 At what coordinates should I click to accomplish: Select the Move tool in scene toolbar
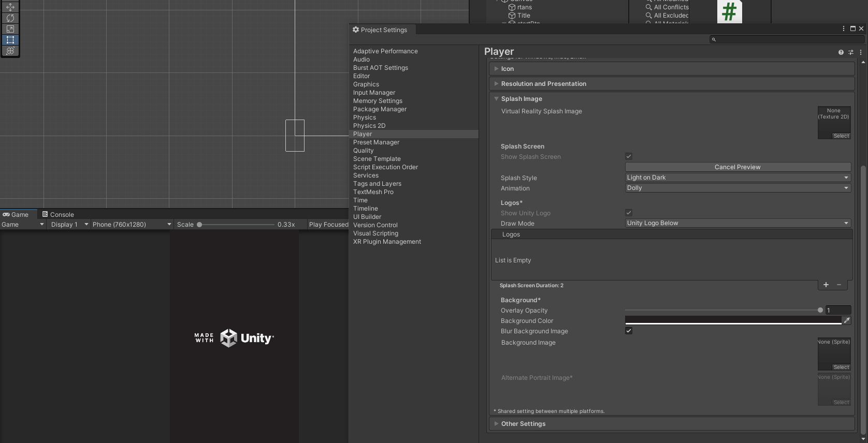pyautogui.click(x=10, y=7)
